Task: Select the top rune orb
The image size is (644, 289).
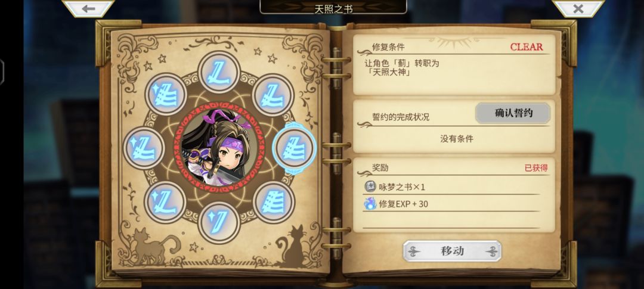Action: [219, 73]
